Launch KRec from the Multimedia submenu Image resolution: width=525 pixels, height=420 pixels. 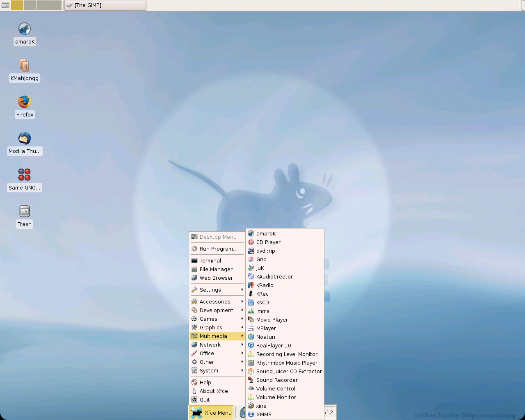click(285, 294)
